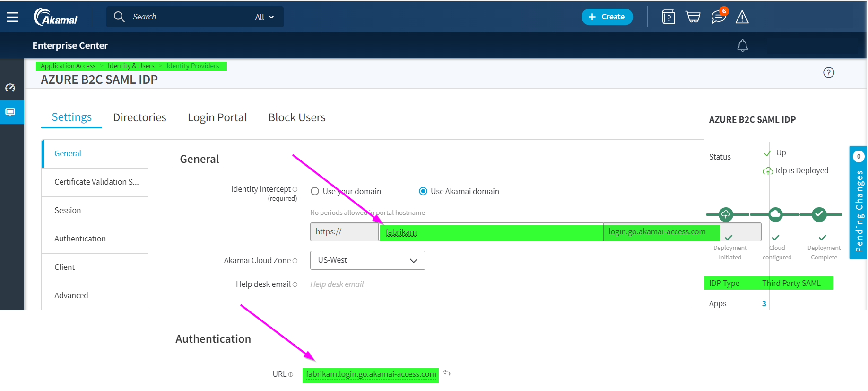Select Authentication settings section
The width and height of the screenshot is (868, 391).
(x=95, y=239)
